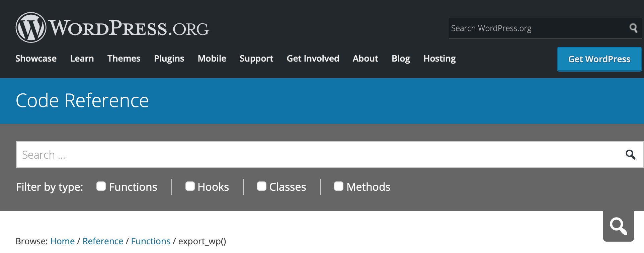This screenshot has width=644, height=253.
Task: Open the Get Involved menu item
Action: click(x=313, y=59)
